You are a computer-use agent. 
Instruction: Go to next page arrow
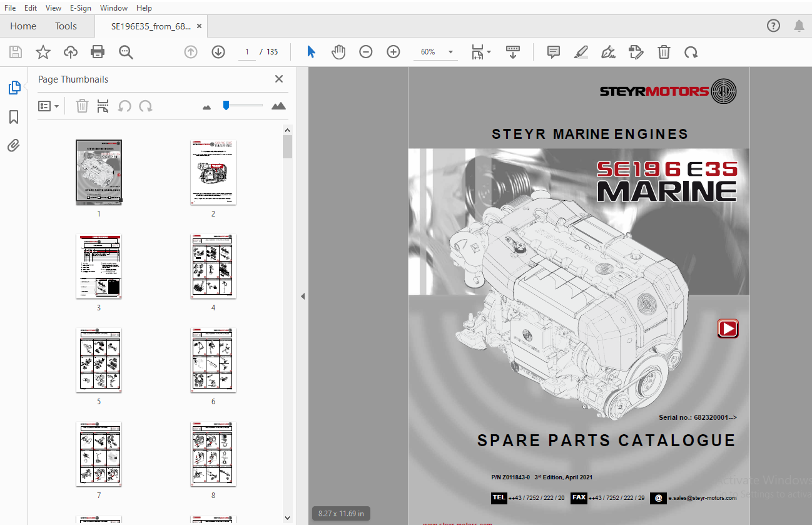[218, 52]
